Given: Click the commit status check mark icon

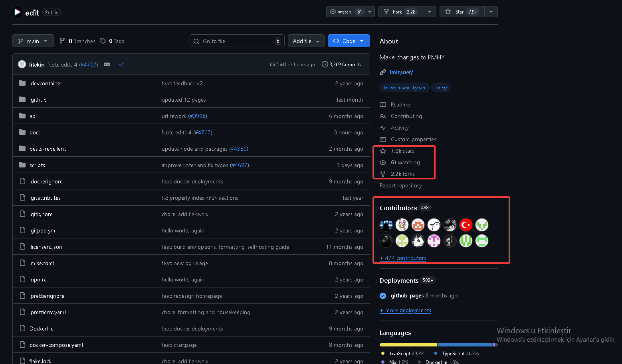Looking at the screenshot, I should pos(121,64).
